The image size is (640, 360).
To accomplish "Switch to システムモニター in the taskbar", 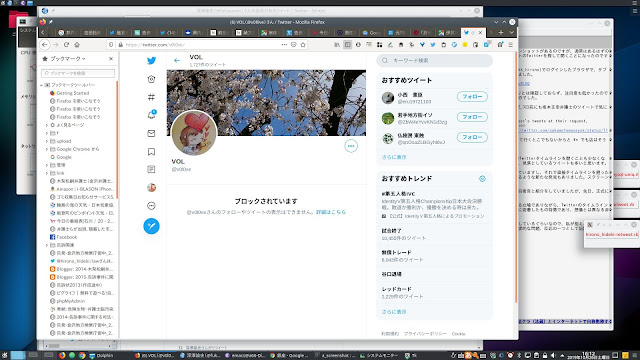I will pos(378,356).
